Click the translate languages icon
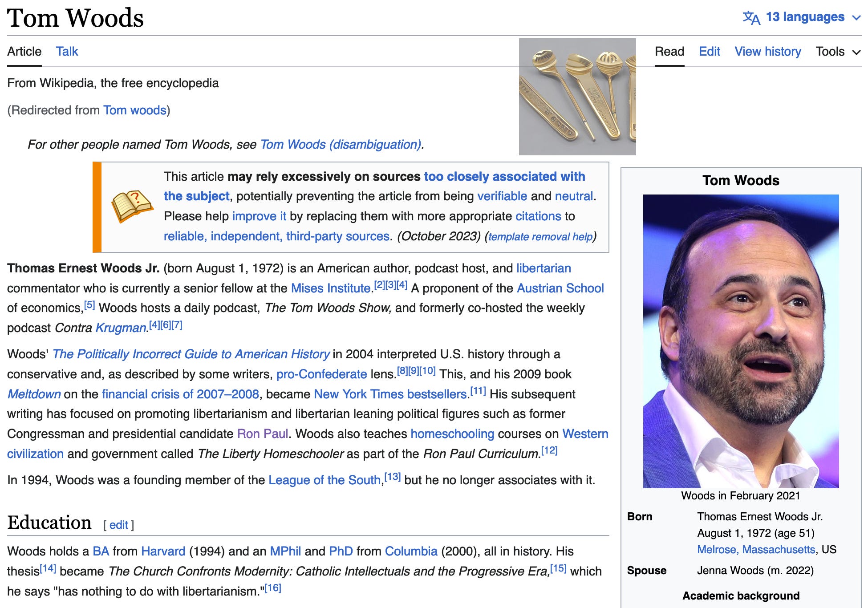Image resolution: width=868 pixels, height=608 pixels. (x=751, y=18)
